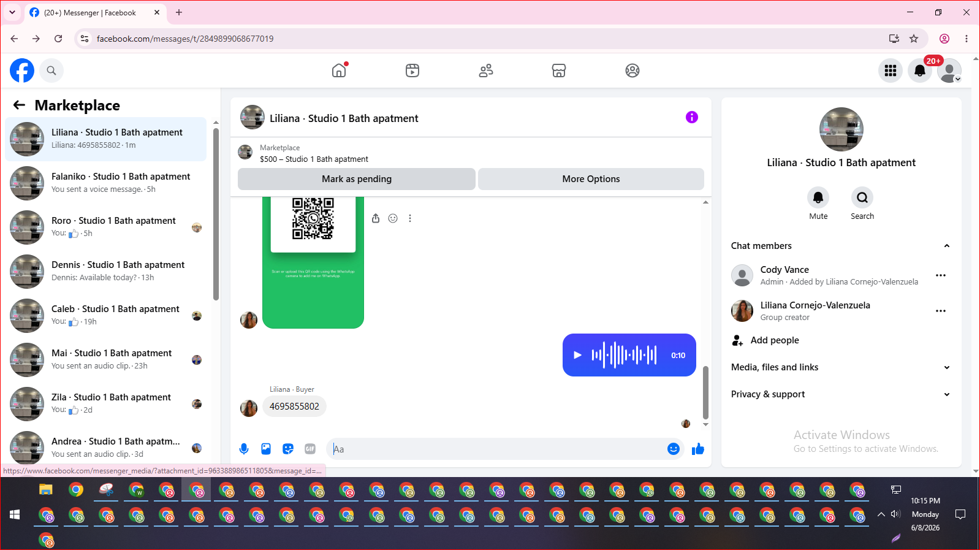
Task: Open options for Cody Vance member
Action: [941, 275]
